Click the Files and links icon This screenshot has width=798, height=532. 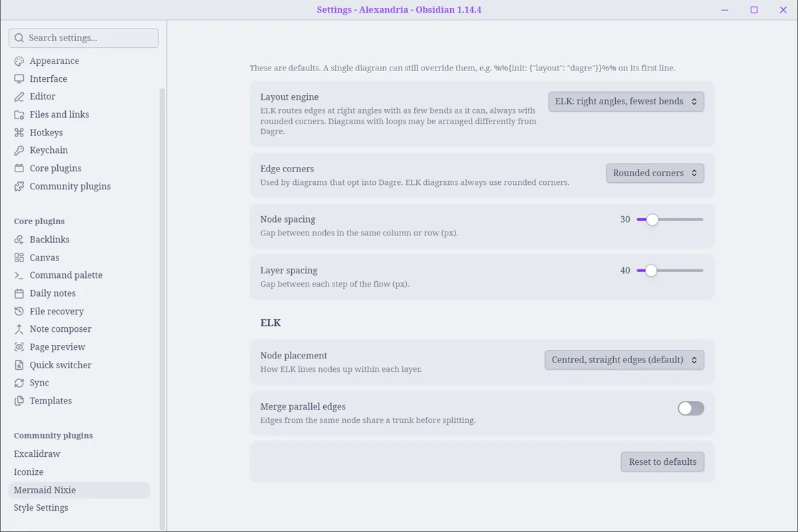(19, 115)
